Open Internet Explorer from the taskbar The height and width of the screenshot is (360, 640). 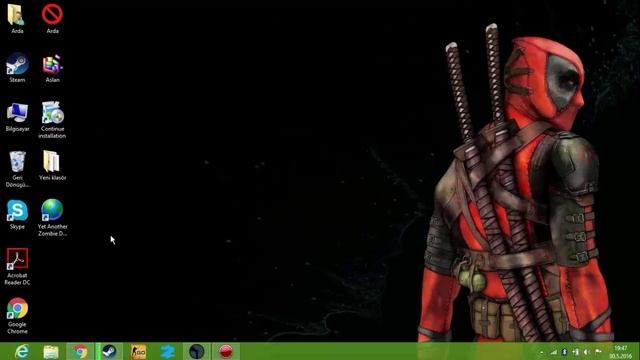pyautogui.click(x=22, y=351)
